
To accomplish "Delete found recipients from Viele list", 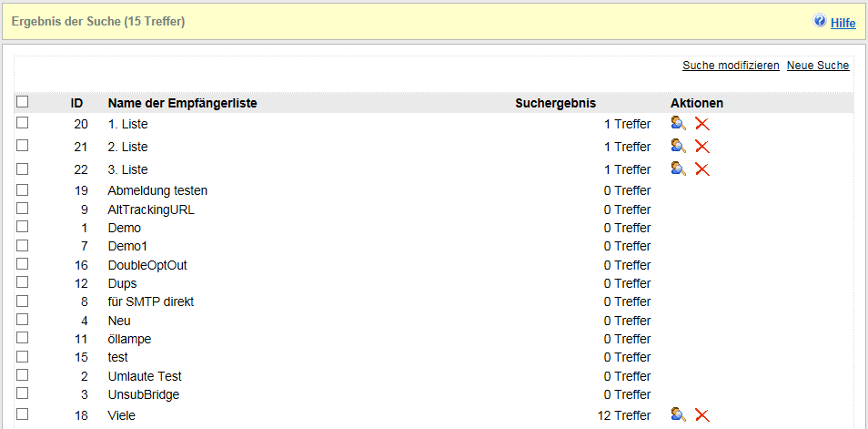I will click(x=701, y=414).
